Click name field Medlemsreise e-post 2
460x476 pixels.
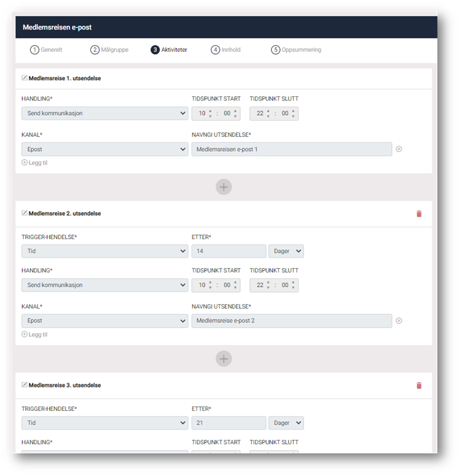(x=291, y=321)
